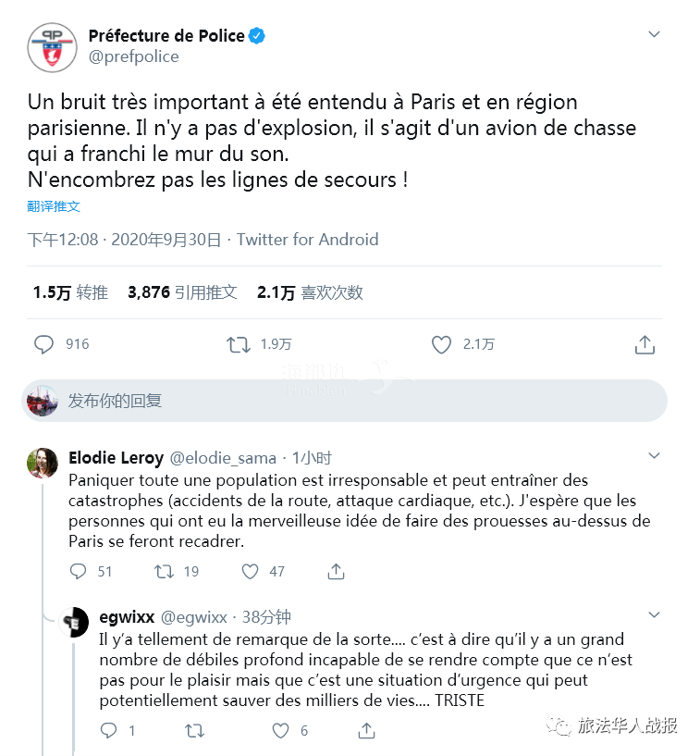Open the Préfecture de Police profile avatar
Screen dimensions: 700x756
(52, 47)
